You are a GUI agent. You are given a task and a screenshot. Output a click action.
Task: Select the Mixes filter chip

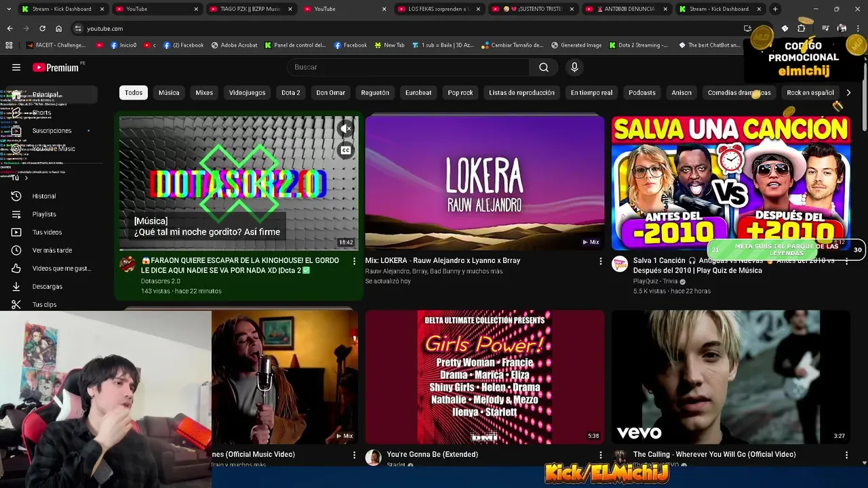pos(204,93)
